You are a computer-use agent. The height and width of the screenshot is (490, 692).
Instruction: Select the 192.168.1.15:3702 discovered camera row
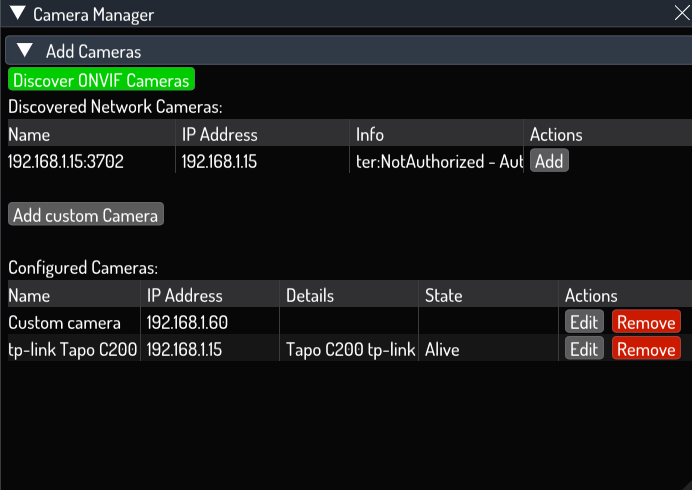pos(350,161)
